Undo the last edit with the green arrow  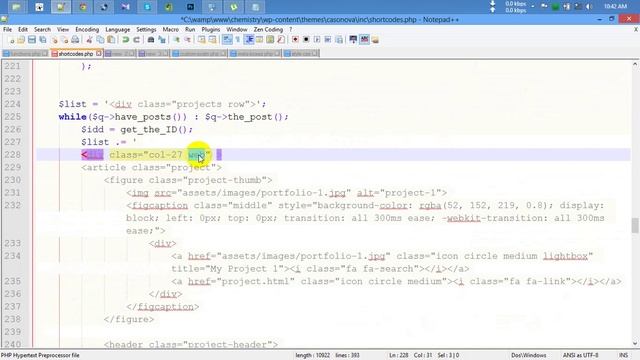(x=126, y=40)
